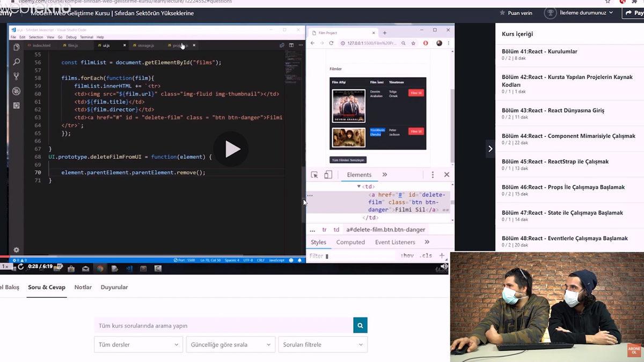Toggle the .cls class editor
644x362 pixels.
pyautogui.click(x=426, y=256)
